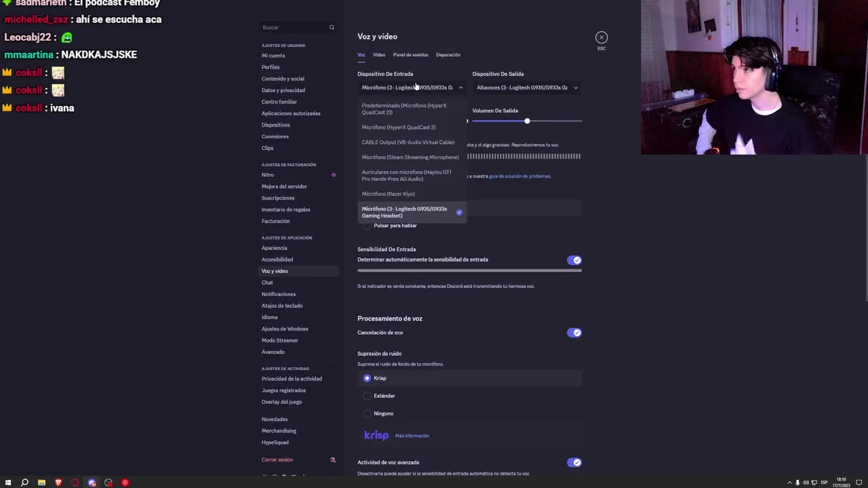
Task: Click the Discord taskbar icon
Action: pyautogui.click(x=92, y=483)
